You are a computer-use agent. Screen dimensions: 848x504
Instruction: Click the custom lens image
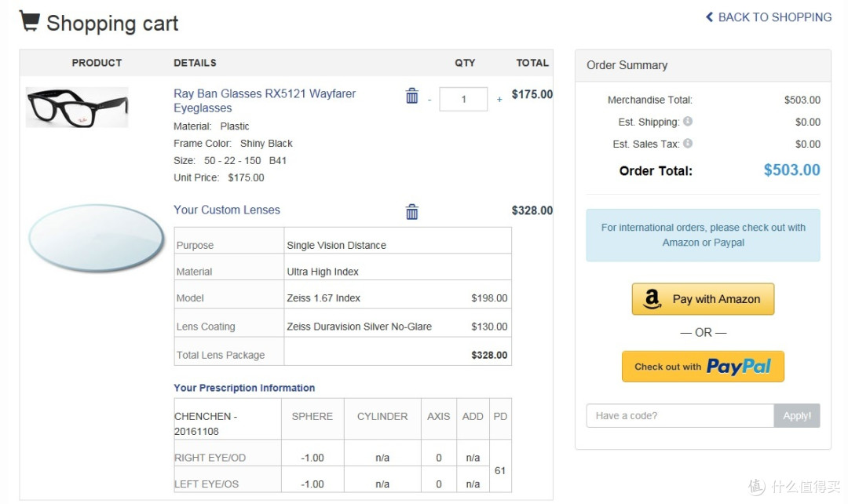pos(97,238)
